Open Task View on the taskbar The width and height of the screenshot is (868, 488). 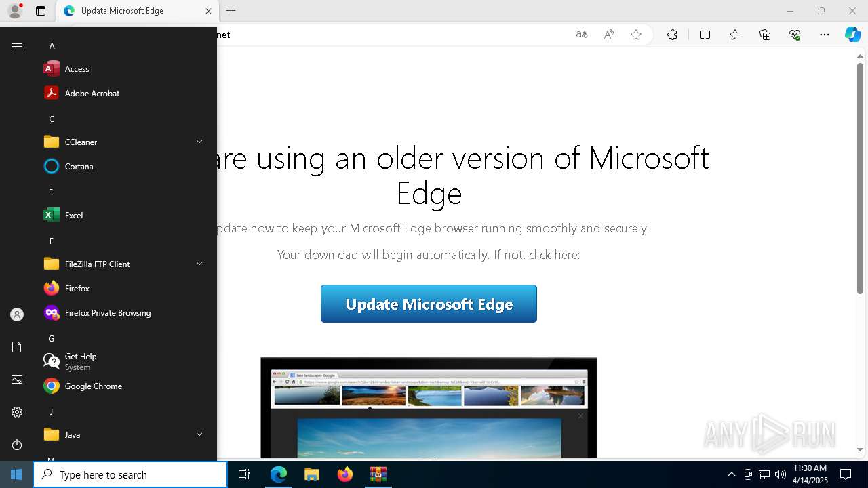pos(244,474)
